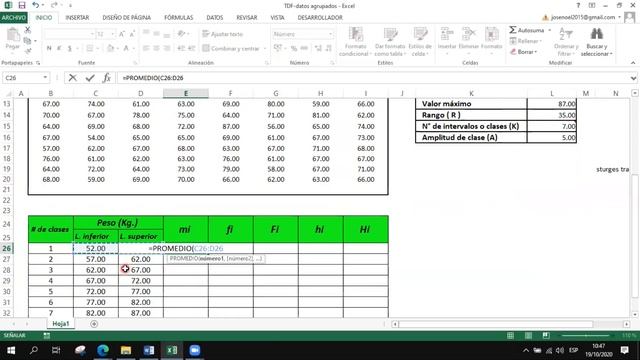Click Buscar y seleccionar binoculars icon
The image size is (640, 360).
[x=597, y=34]
